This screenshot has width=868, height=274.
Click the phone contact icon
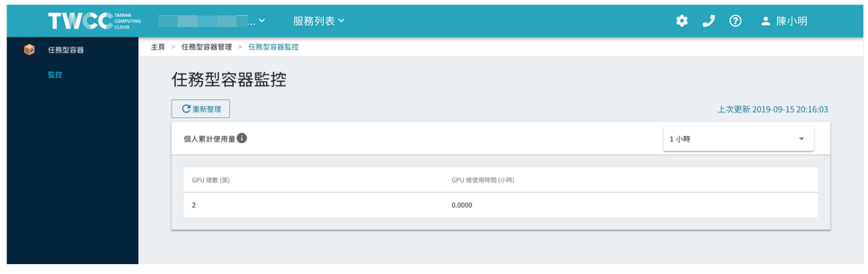pyautogui.click(x=709, y=21)
